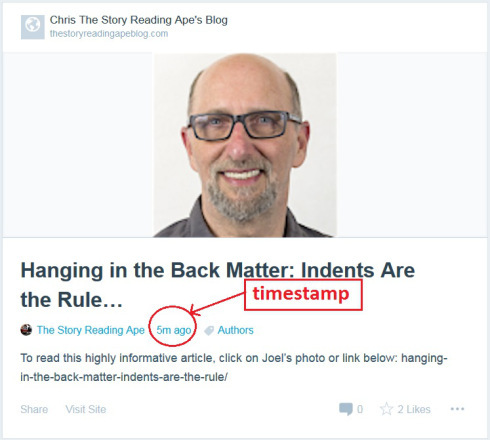Click the small author avatar image
The image size is (490, 440).
(x=26, y=330)
